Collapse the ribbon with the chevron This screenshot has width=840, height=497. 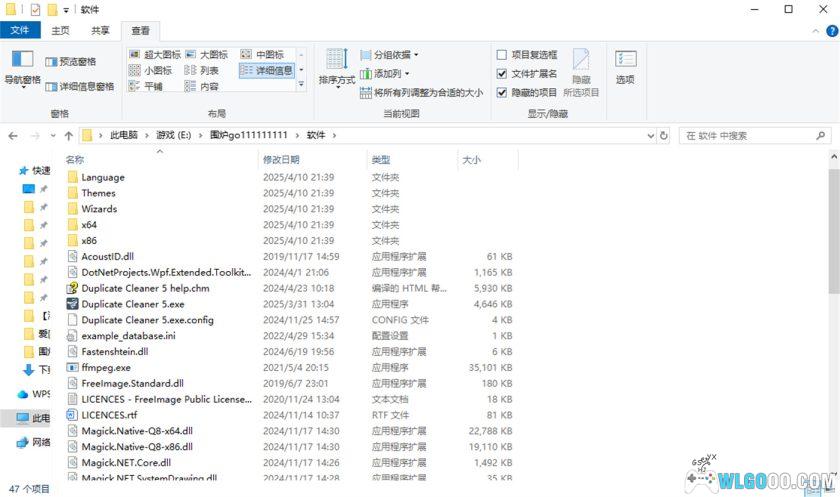click(815, 31)
